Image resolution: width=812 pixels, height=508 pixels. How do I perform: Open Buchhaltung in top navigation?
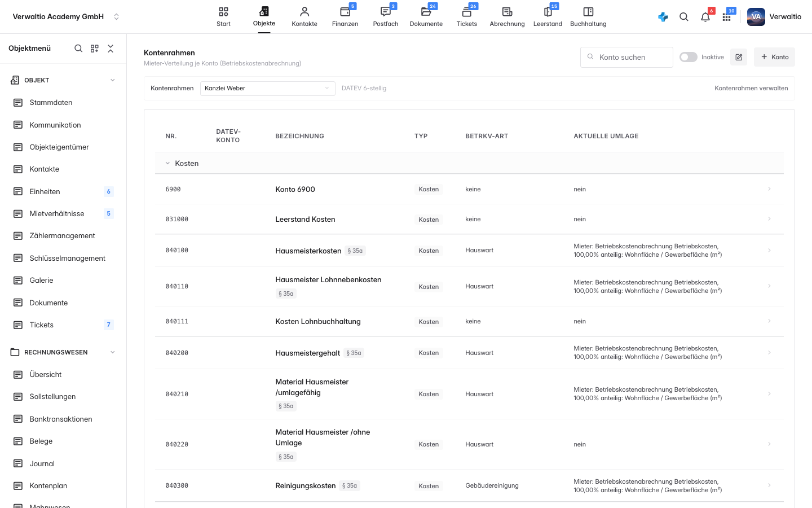point(588,17)
